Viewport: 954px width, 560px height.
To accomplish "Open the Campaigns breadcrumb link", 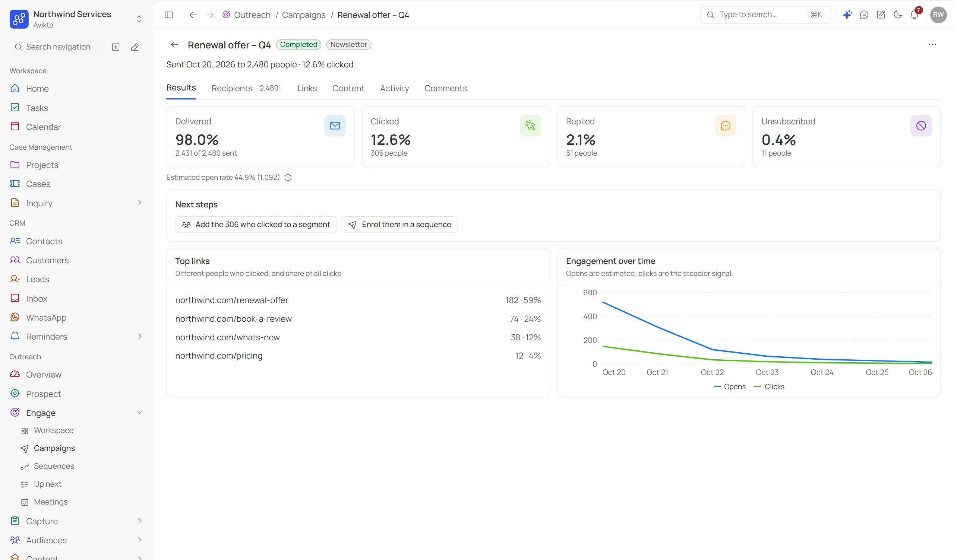I will (x=304, y=15).
